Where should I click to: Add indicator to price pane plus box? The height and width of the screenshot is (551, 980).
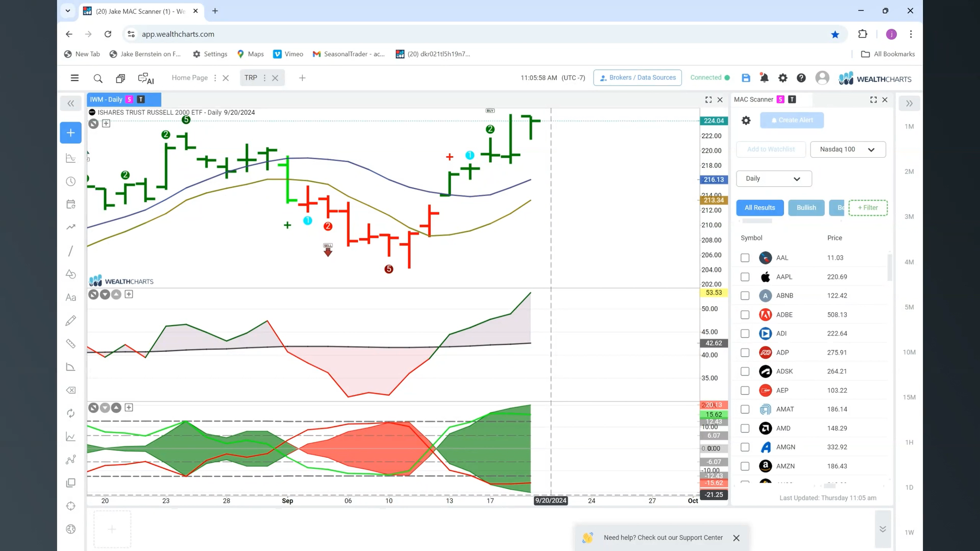(x=106, y=123)
